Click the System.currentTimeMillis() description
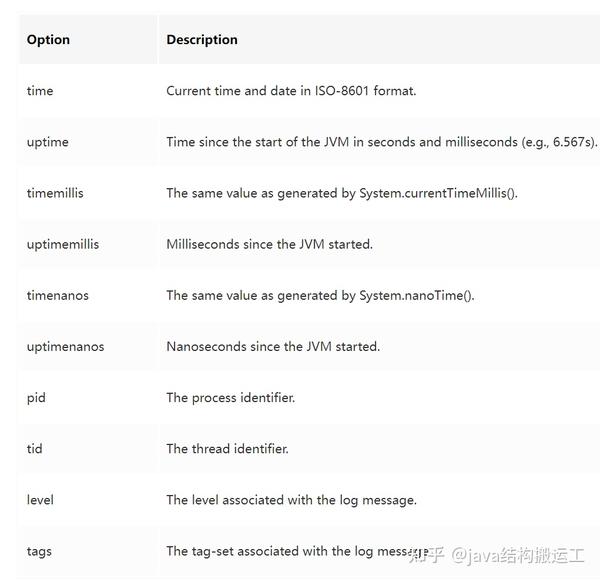This screenshot has height=582, width=600. 342,193
